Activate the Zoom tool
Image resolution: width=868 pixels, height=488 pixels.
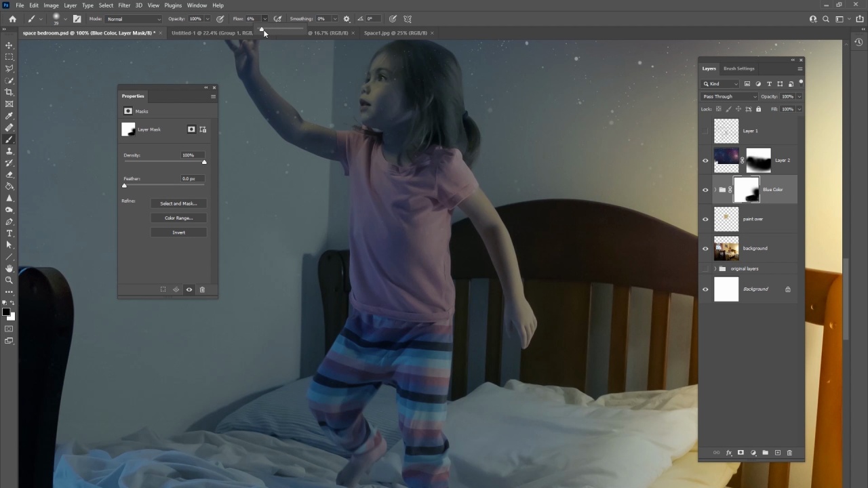pos(9,280)
